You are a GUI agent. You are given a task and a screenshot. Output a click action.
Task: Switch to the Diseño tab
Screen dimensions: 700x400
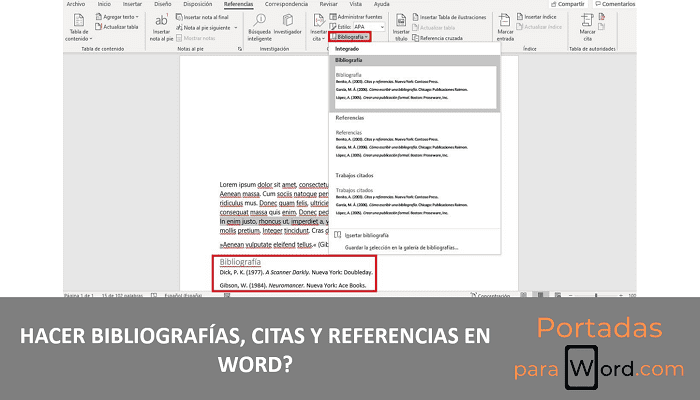point(162,4)
